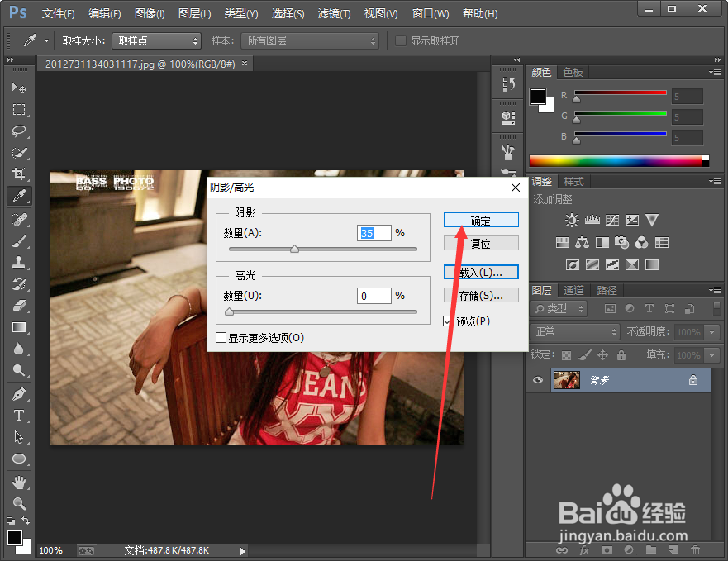Select the Blur tool
Screen dimensions: 728x561
[x=19, y=349]
